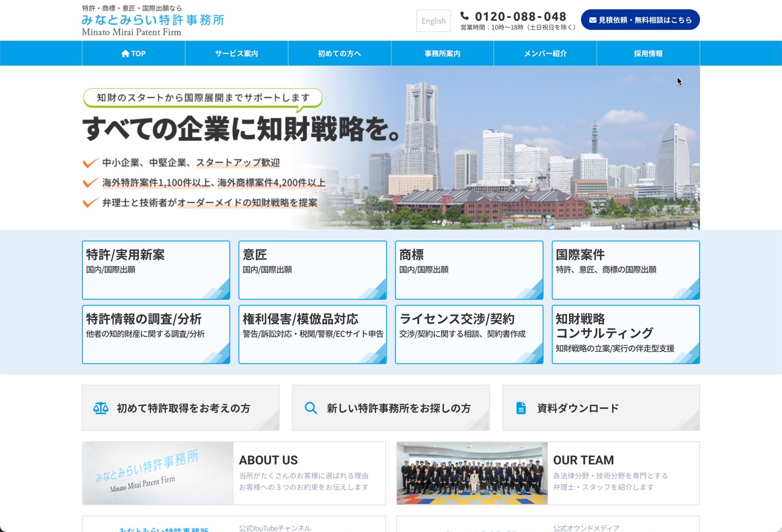Click the document icon for 資料ダウンロード
The height and width of the screenshot is (532, 782).
point(521,408)
